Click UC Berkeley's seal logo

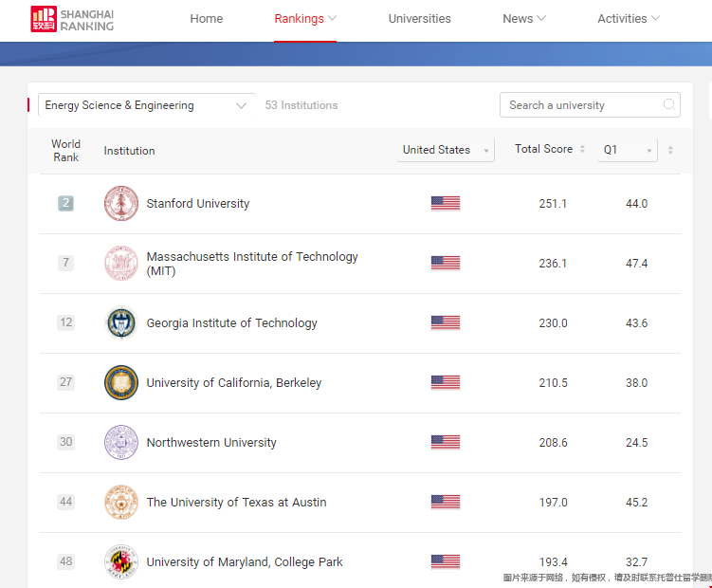click(x=121, y=382)
